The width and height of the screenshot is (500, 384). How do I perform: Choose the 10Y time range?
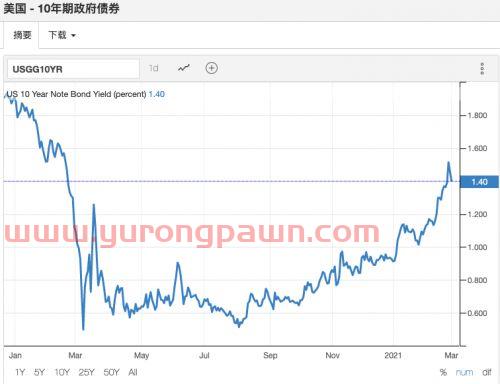pyautogui.click(x=62, y=372)
